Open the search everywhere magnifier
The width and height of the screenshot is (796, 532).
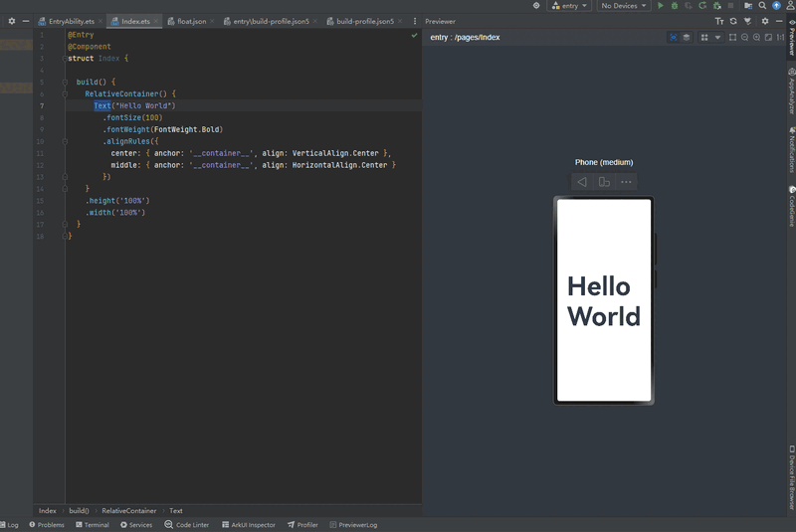tap(762, 6)
